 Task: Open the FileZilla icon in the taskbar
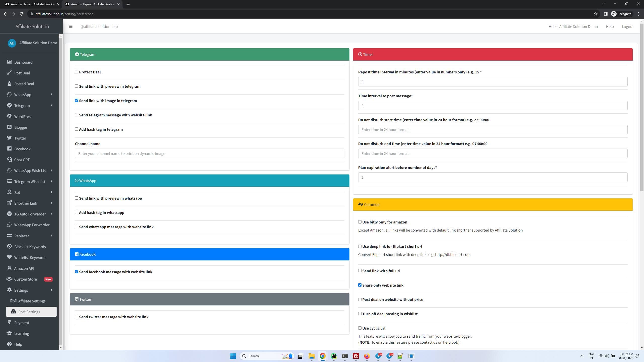tap(356, 356)
